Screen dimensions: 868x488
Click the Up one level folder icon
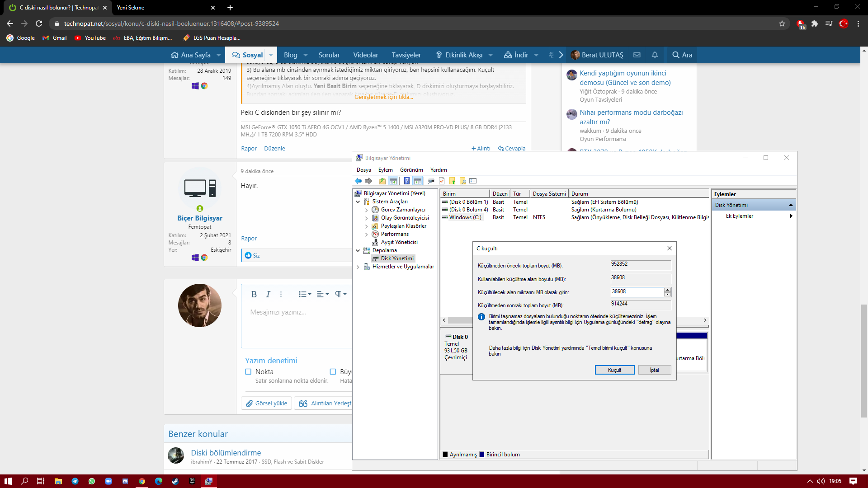[382, 181]
